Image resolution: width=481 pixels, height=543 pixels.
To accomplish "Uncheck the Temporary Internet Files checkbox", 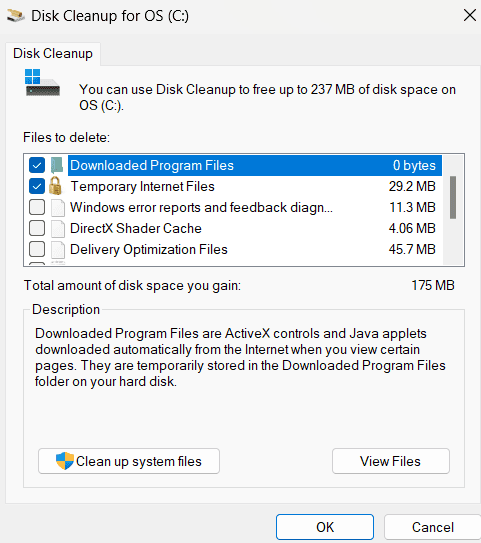I will point(37,186).
